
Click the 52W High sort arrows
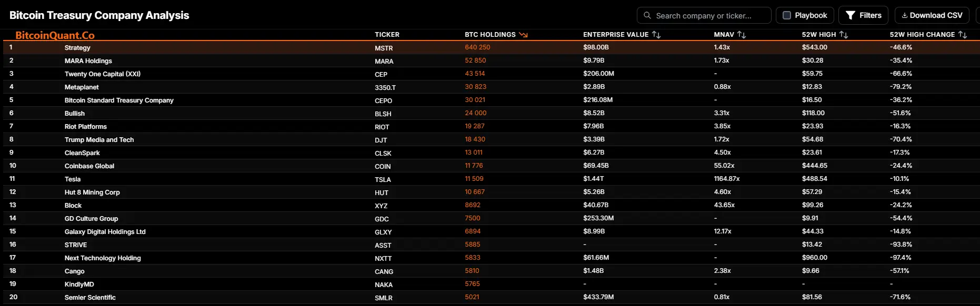[844, 35]
